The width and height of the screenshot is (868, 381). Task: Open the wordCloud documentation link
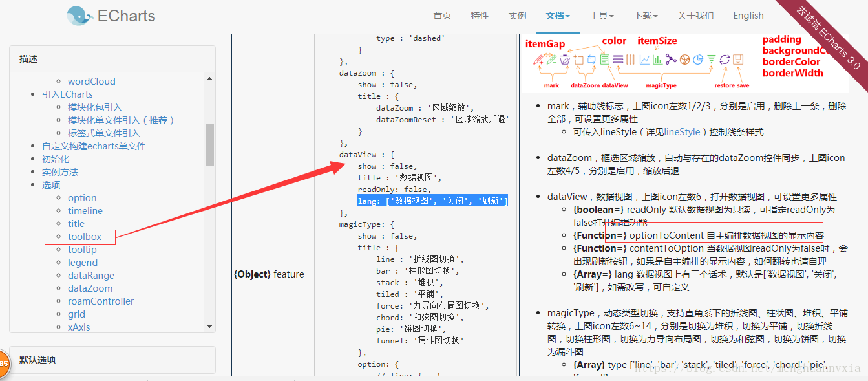click(91, 81)
